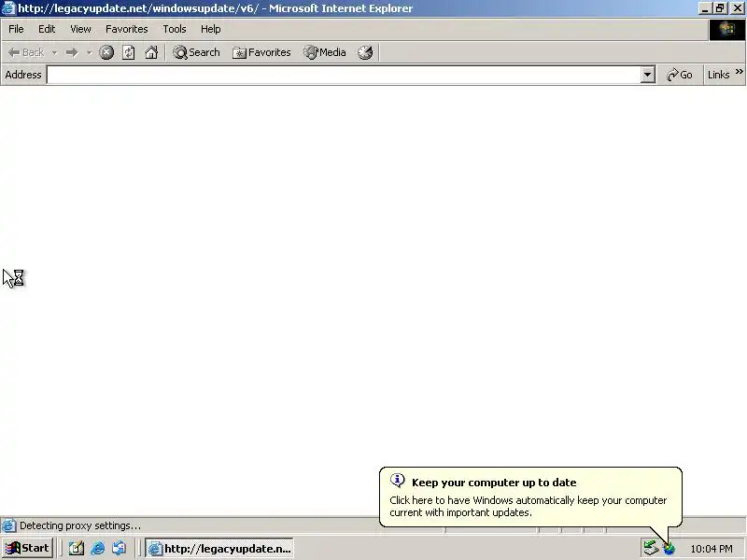Image resolution: width=747 pixels, height=560 pixels.
Task: Click the Back navigation button
Action: [26, 52]
